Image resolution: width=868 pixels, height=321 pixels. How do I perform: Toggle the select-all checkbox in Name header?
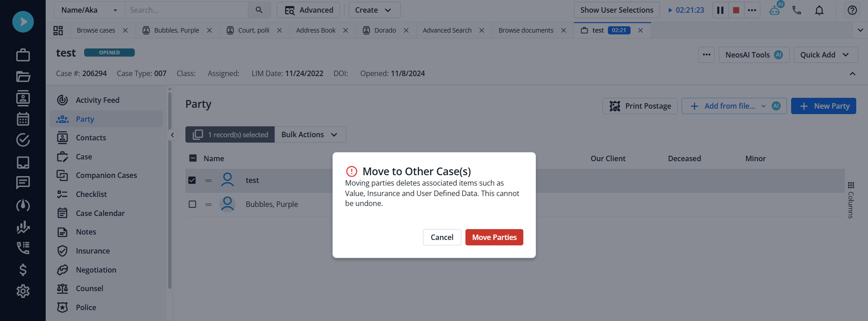[193, 158]
